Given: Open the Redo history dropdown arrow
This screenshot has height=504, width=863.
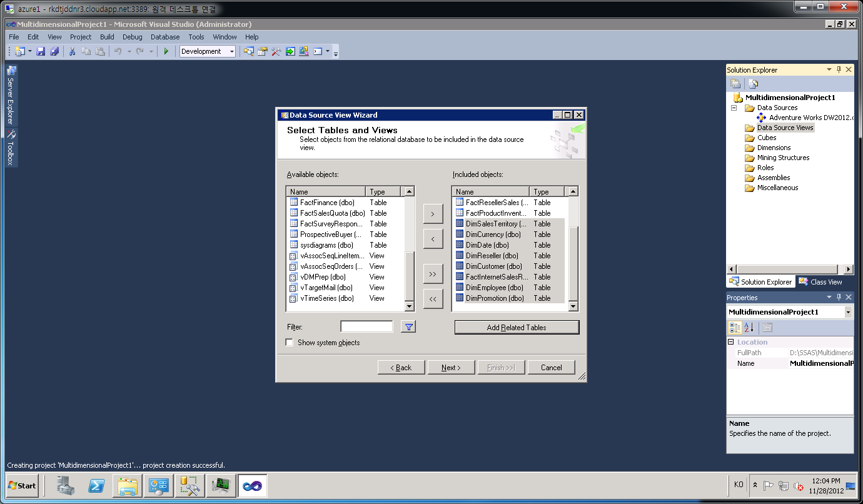Looking at the screenshot, I should (x=151, y=51).
